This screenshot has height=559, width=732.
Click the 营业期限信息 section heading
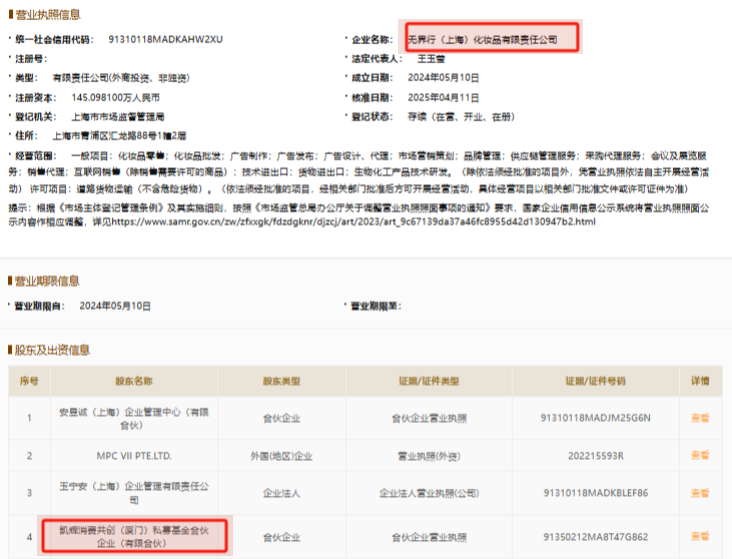pos(47,281)
